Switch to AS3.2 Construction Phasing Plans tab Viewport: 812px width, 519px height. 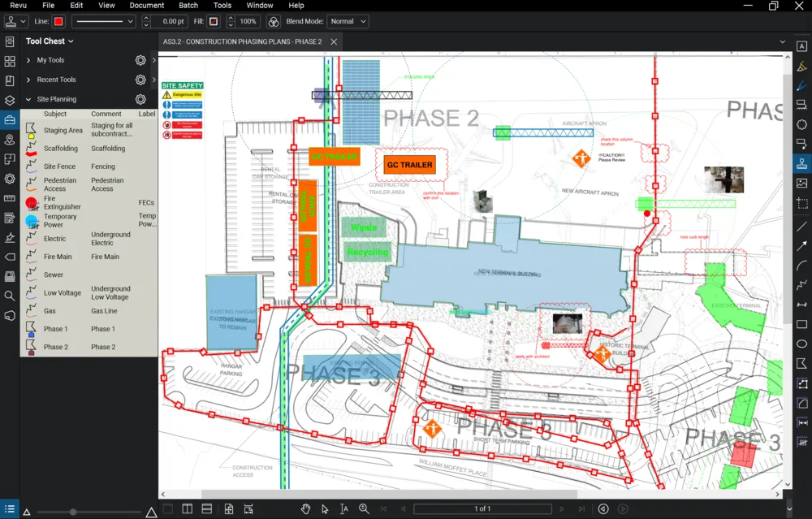[x=242, y=41]
